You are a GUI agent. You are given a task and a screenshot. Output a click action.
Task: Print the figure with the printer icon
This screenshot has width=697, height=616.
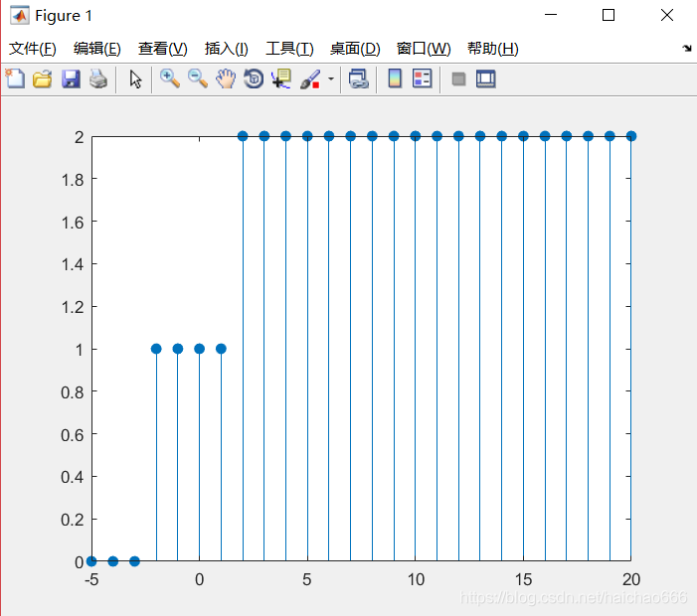[x=98, y=79]
